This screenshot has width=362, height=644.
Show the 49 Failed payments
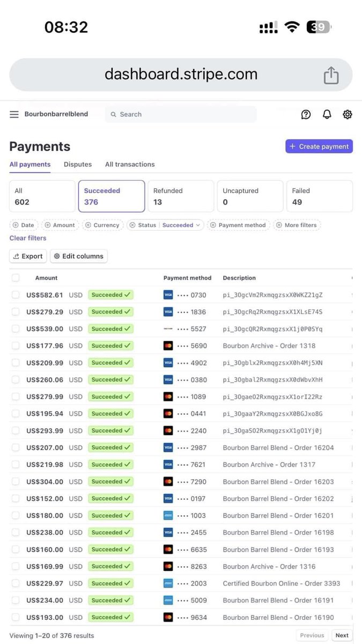(320, 196)
